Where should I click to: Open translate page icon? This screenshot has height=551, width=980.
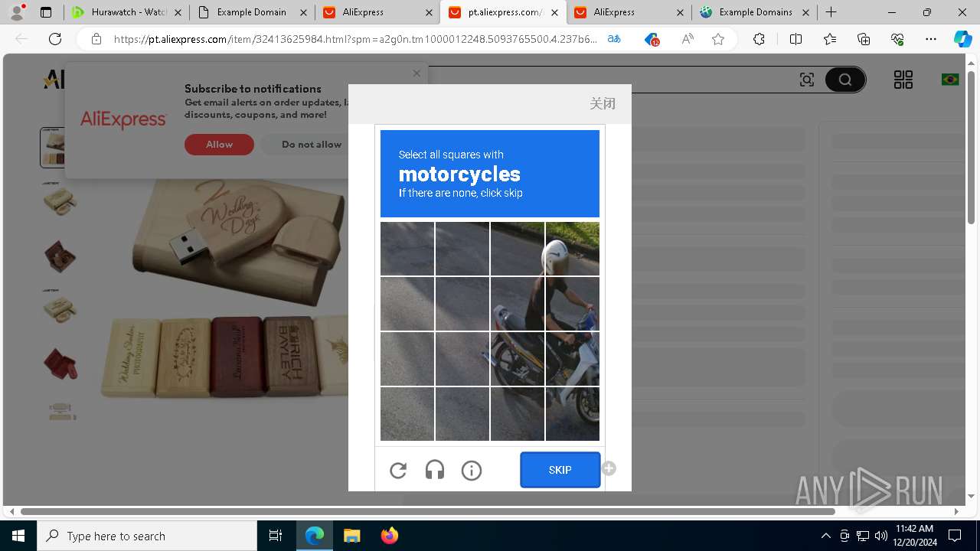click(614, 39)
